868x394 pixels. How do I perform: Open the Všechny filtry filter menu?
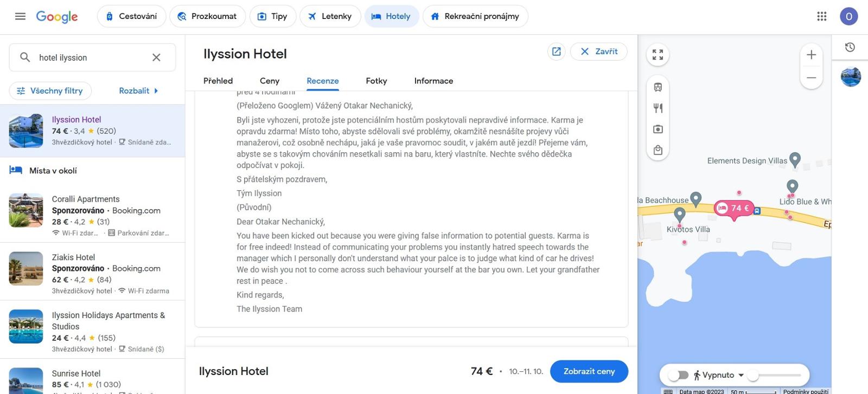(50, 91)
